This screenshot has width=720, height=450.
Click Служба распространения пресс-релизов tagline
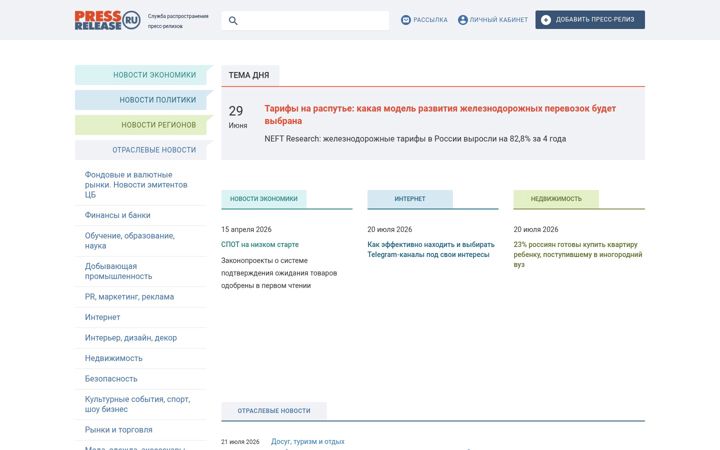click(x=178, y=21)
